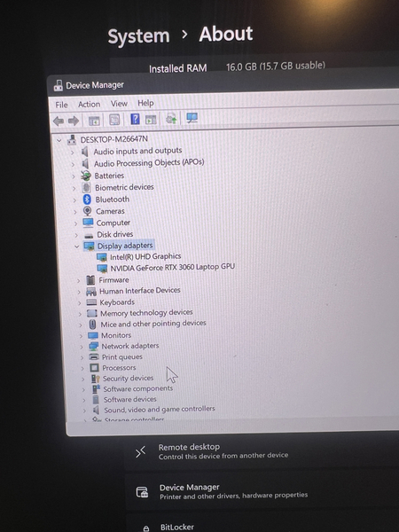399x532 pixels.
Task: Click the Help question mark toolbar icon
Action: pyautogui.click(x=135, y=119)
